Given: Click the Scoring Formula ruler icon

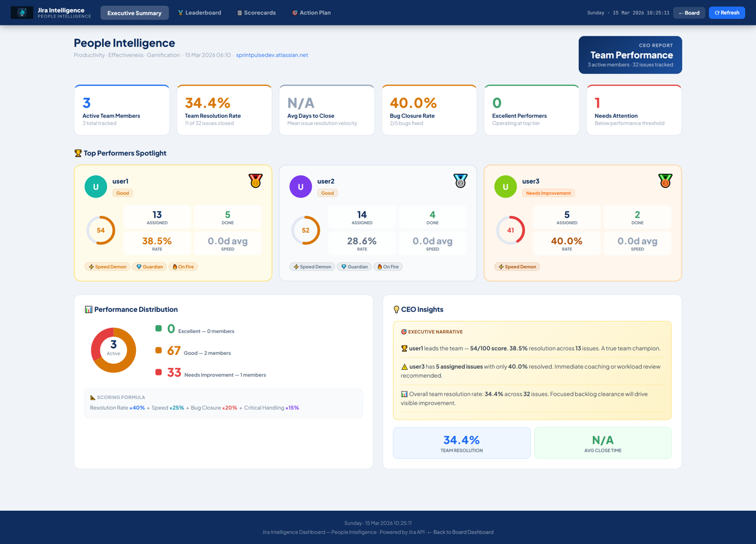Looking at the screenshot, I should coord(92,398).
